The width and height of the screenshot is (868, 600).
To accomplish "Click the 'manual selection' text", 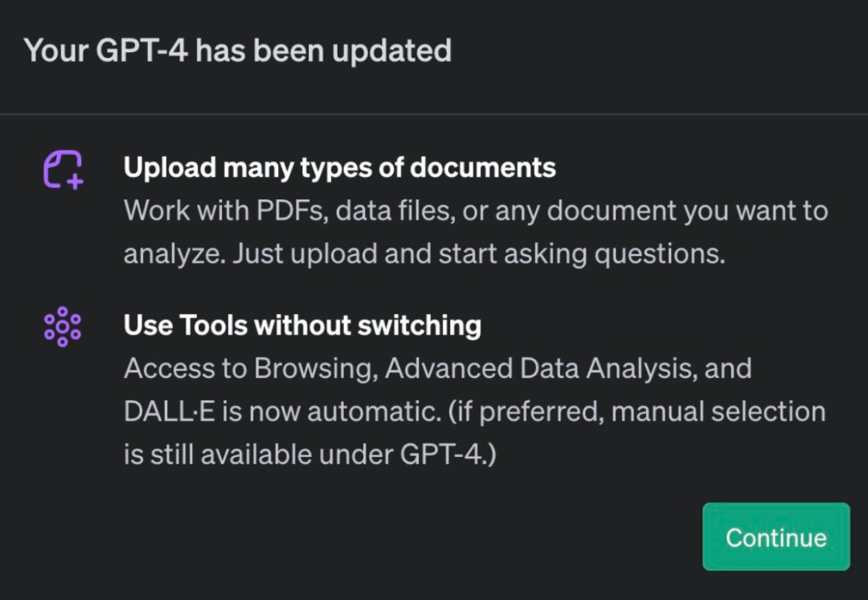I will point(719,412).
